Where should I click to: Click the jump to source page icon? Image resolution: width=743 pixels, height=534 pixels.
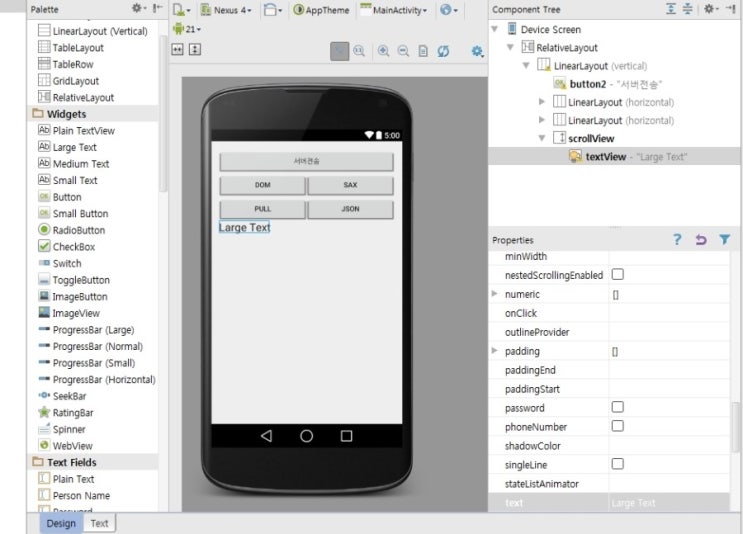click(423, 51)
